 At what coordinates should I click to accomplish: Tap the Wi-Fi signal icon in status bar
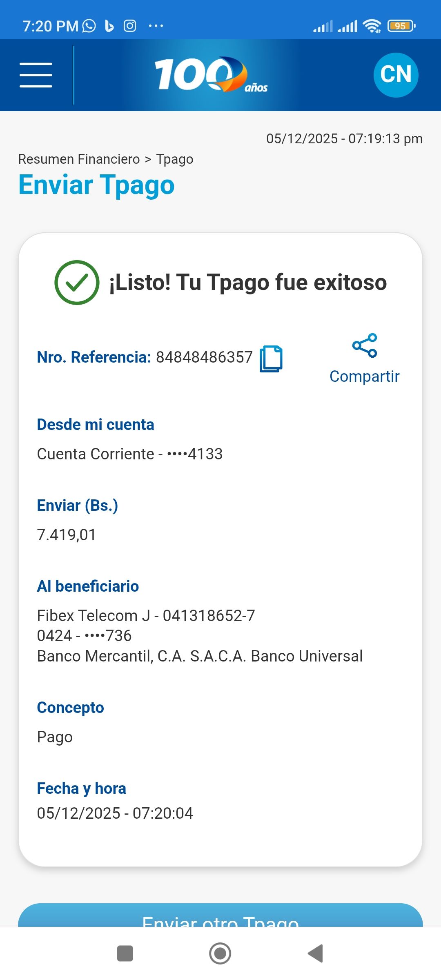[372, 26]
